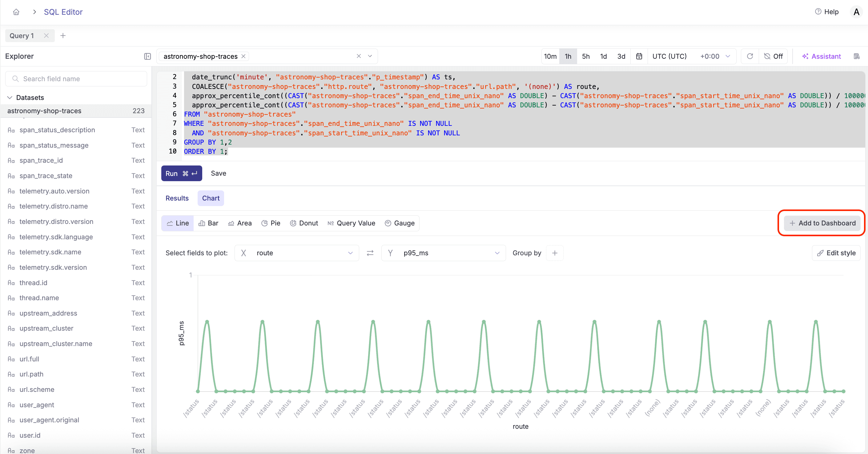Select the span_status_description field
The image size is (868, 454).
(57, 130)
